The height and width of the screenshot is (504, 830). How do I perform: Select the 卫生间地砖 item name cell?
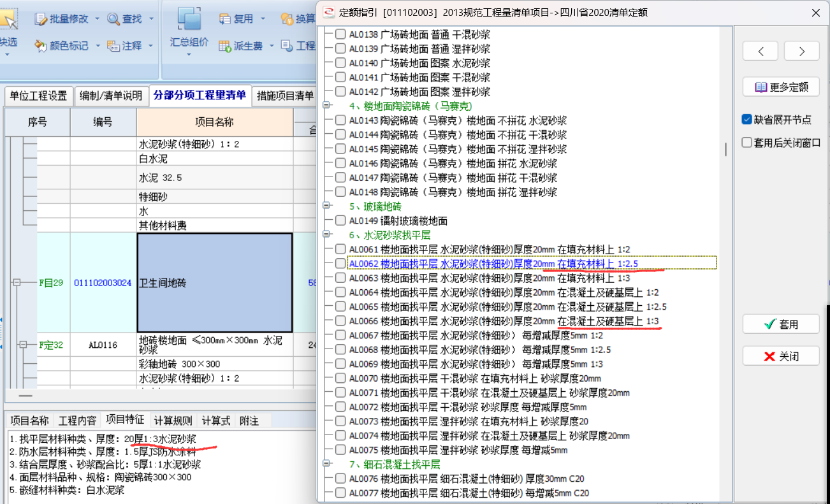[x=215, y=282]
